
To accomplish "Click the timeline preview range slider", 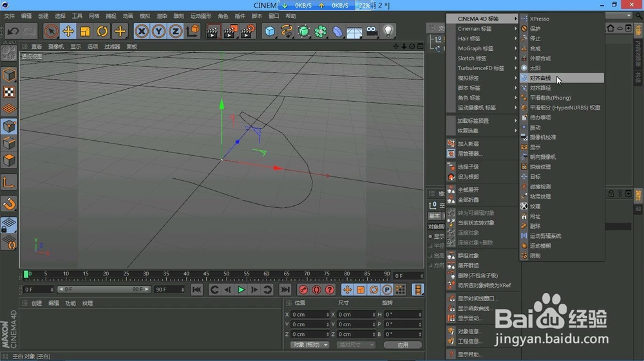I will pos(104,290).
